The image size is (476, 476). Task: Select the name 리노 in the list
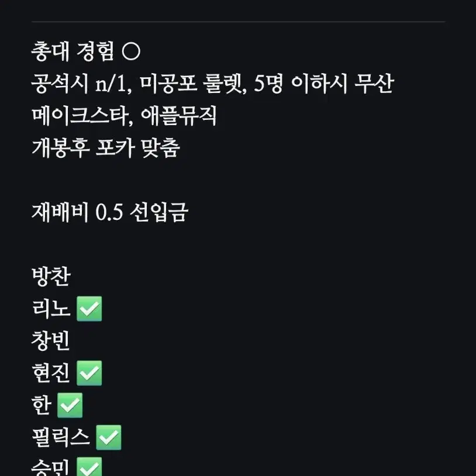[x=51, y=309]
